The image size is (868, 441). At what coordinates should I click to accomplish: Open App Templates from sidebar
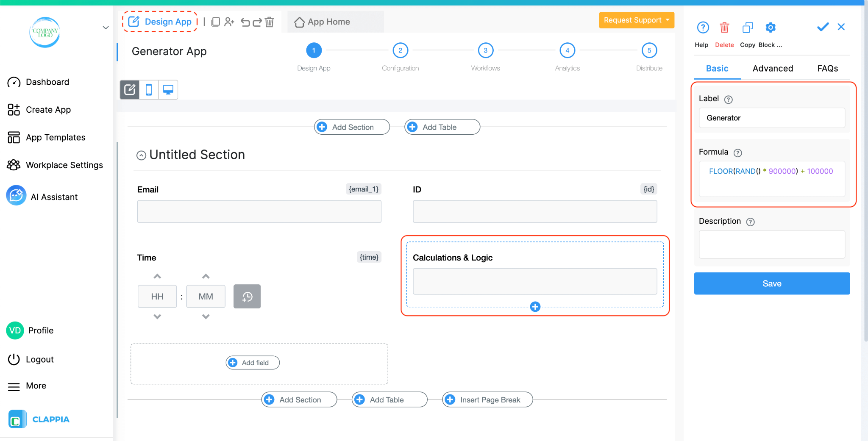point(46,138)
